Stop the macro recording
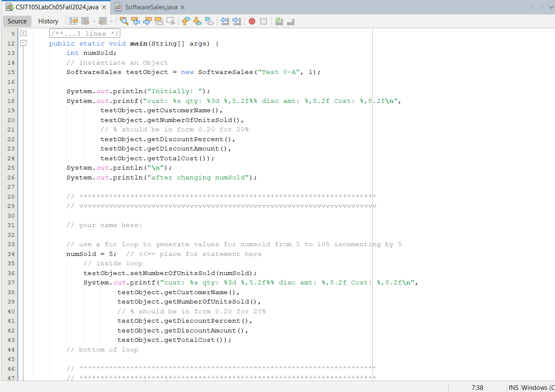 pos(263,21)
